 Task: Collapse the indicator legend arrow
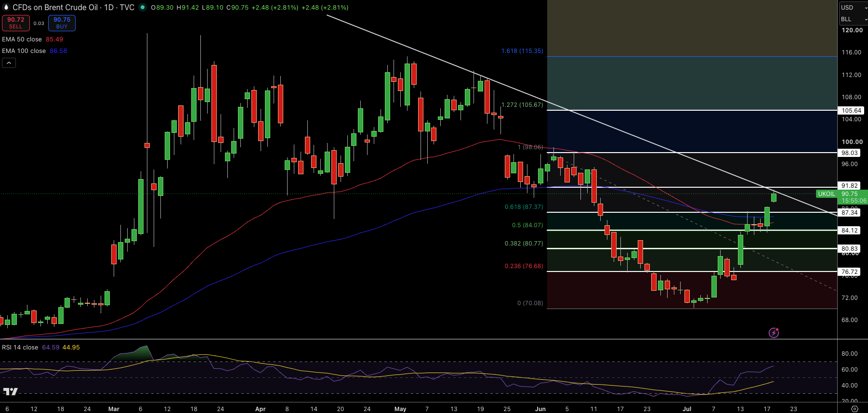9,63
